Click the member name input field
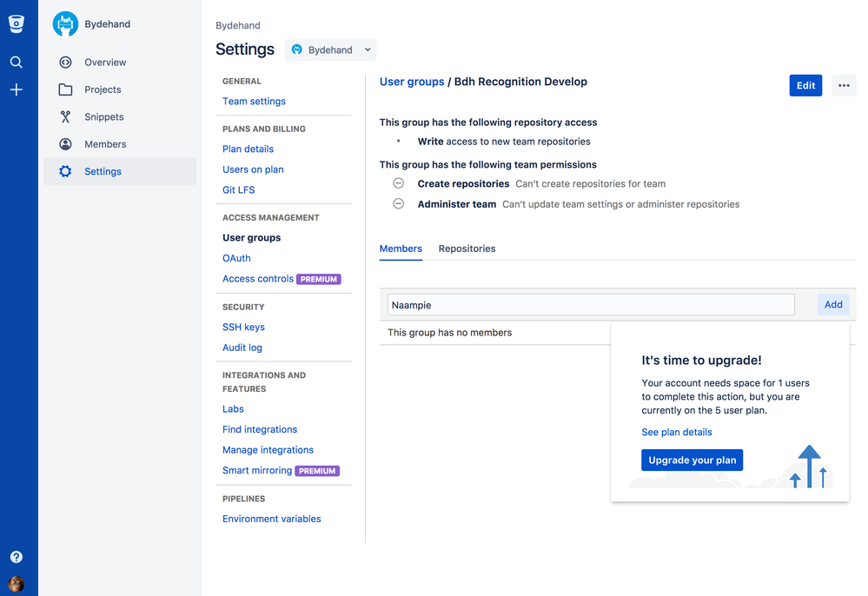This screenshot has width=868, height=596. pyautogui.click(x=591, y=305)
